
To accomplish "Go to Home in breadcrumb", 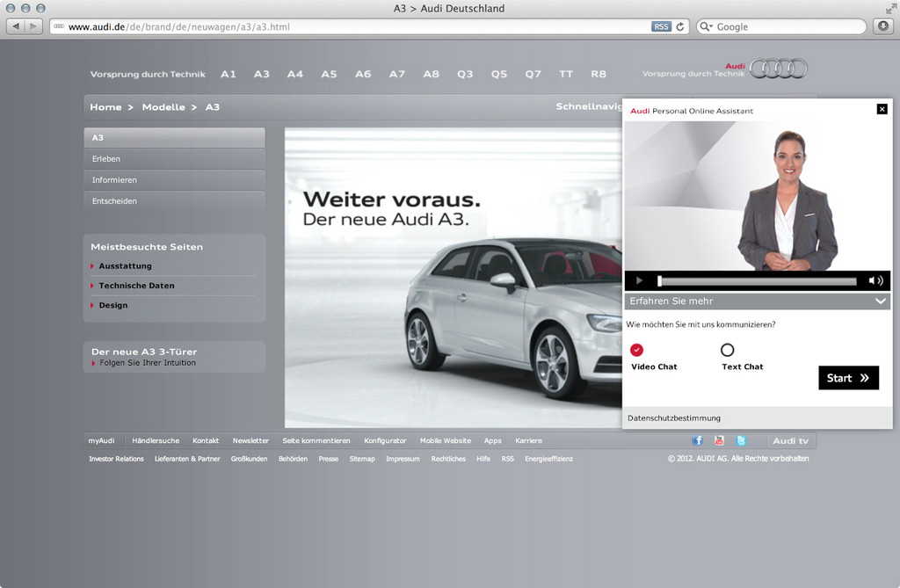I will coord(105,107).
